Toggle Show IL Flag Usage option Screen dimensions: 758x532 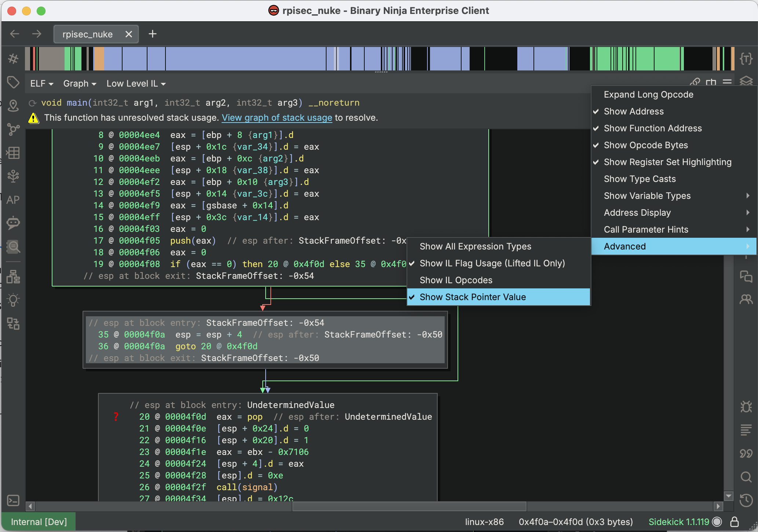pyautogui.click(x=499, y=263)
